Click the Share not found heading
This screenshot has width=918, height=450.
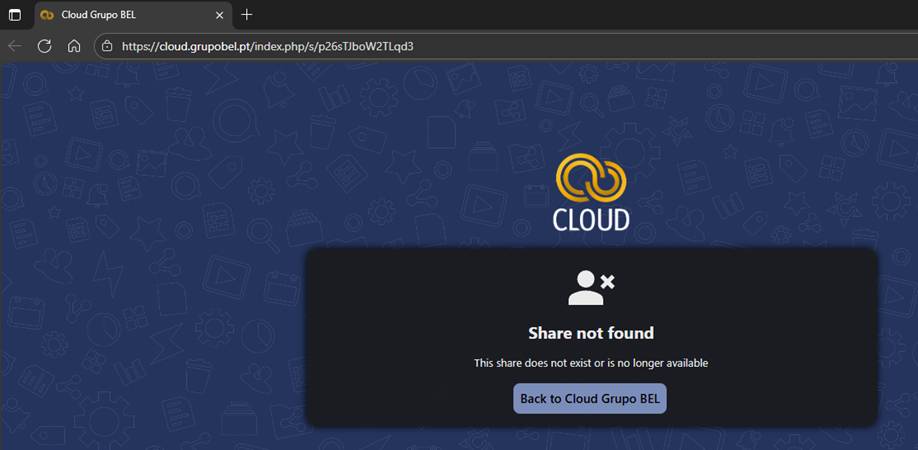591,333
